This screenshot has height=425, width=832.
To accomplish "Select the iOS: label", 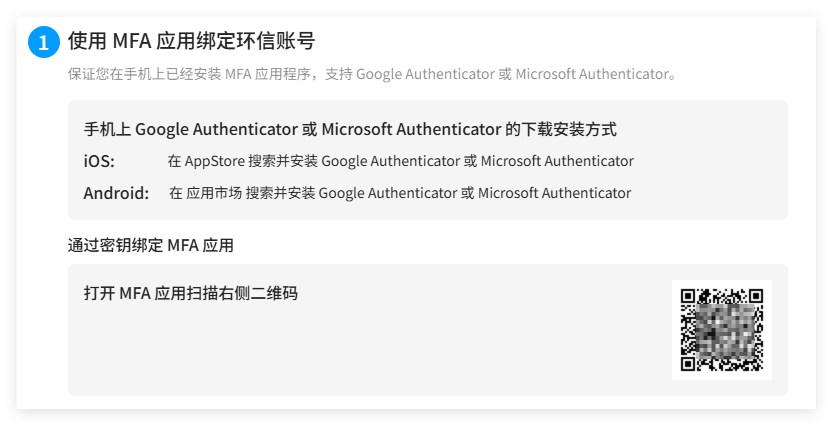I will (99, 161).
